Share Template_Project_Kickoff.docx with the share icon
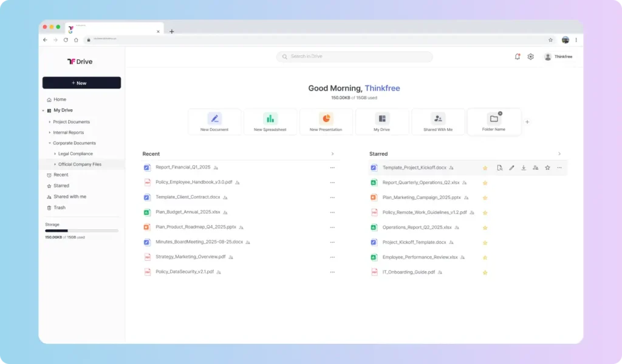The image size is (622, 364). (536, 168)
